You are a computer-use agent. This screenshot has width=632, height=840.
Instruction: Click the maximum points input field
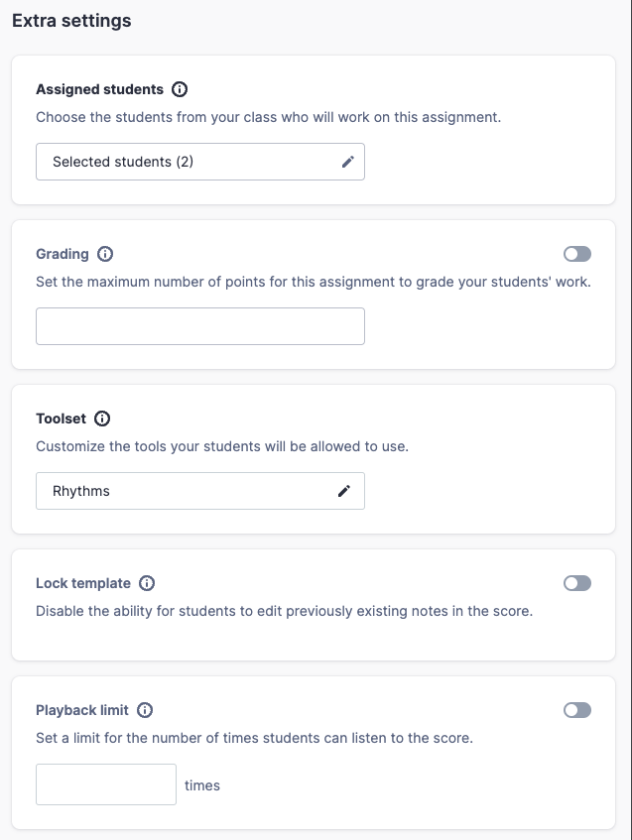pos(198,325)
